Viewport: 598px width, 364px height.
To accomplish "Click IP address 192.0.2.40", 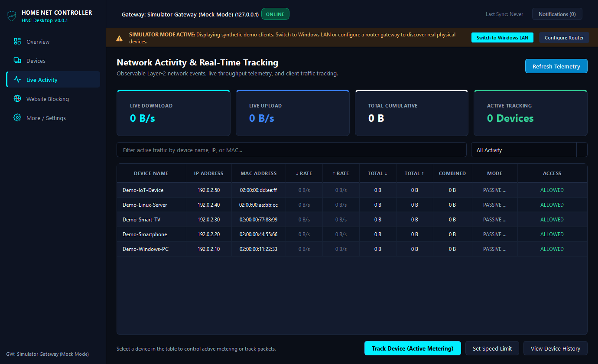I will pos(209,205).
